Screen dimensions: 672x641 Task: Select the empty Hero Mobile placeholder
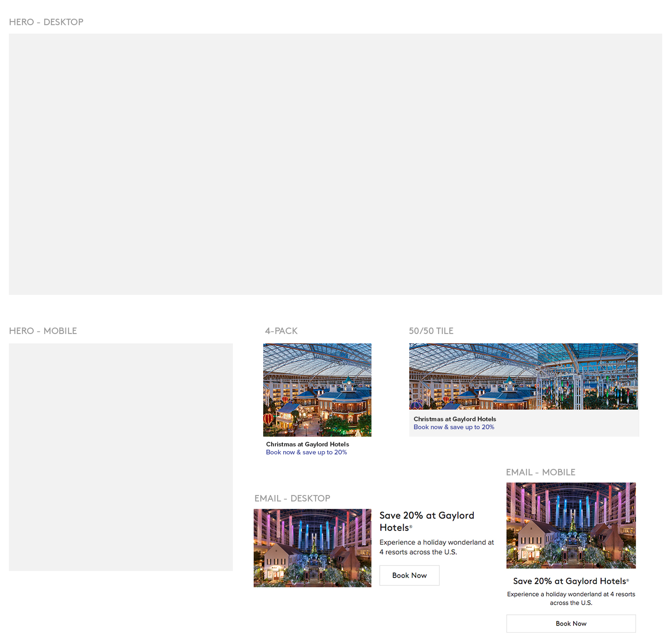pyautogui.click(x=120, y=457)
